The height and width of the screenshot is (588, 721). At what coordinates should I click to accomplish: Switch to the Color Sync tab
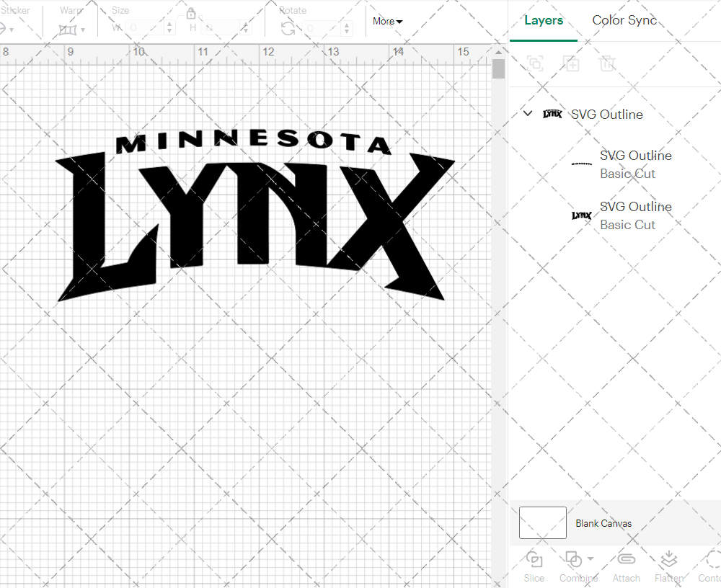(624, 20)
